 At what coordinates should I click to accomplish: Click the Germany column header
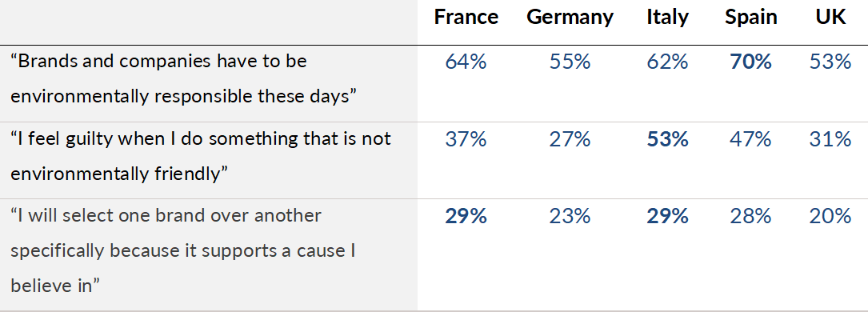(x=570, y=18)
